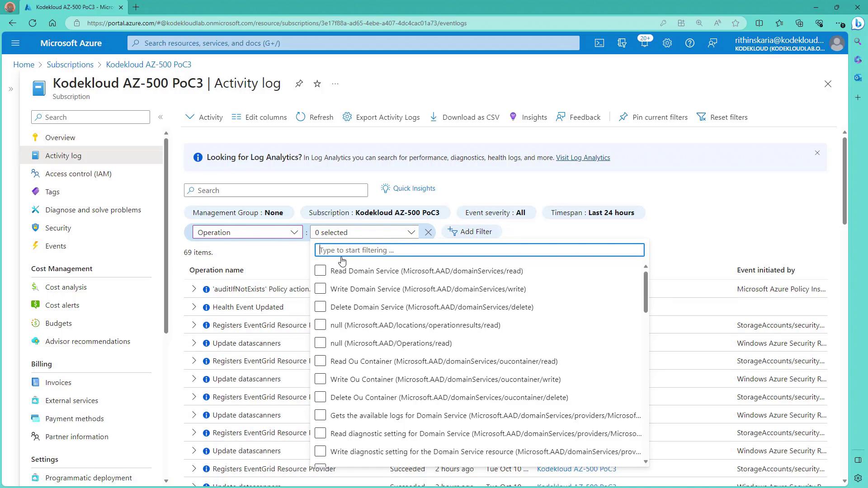Navigate back in the browser
Screen dimensions: 868x488
13,23
